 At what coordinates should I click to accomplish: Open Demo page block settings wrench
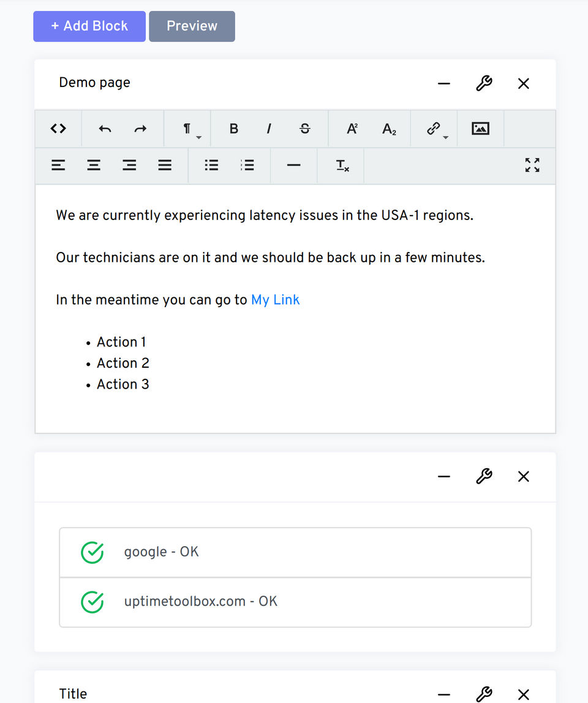tap(484, 83)
